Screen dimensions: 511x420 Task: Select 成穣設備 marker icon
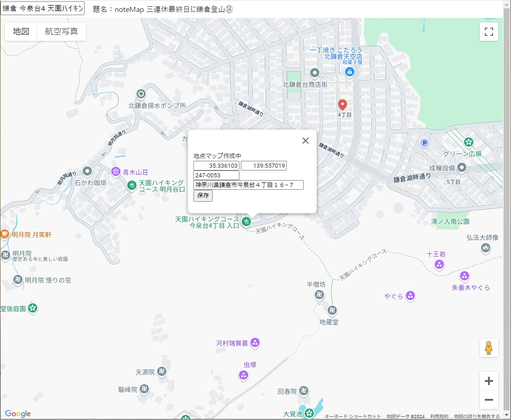[x=461, y=168]
